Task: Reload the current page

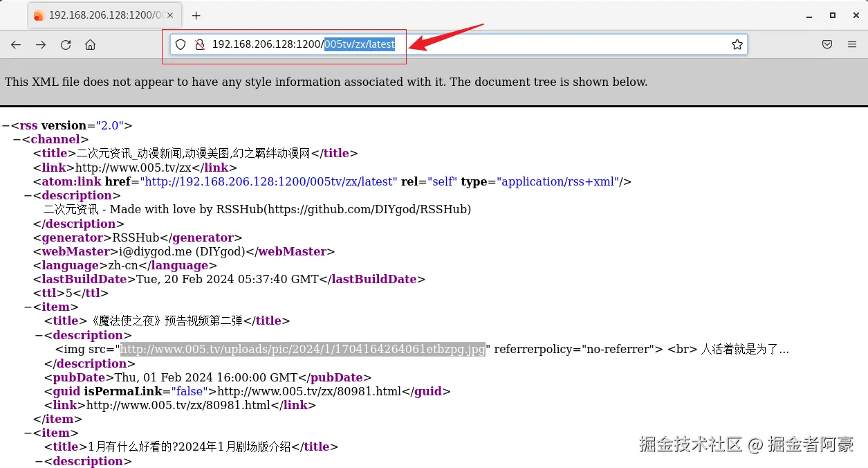Action: [x=66, y=45]
